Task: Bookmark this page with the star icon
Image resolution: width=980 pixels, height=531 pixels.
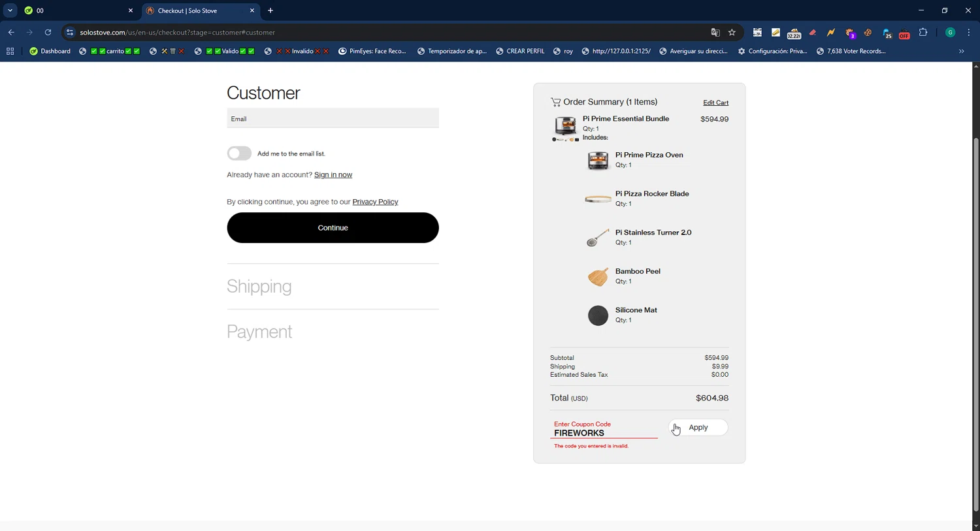Action: point(732,32)
